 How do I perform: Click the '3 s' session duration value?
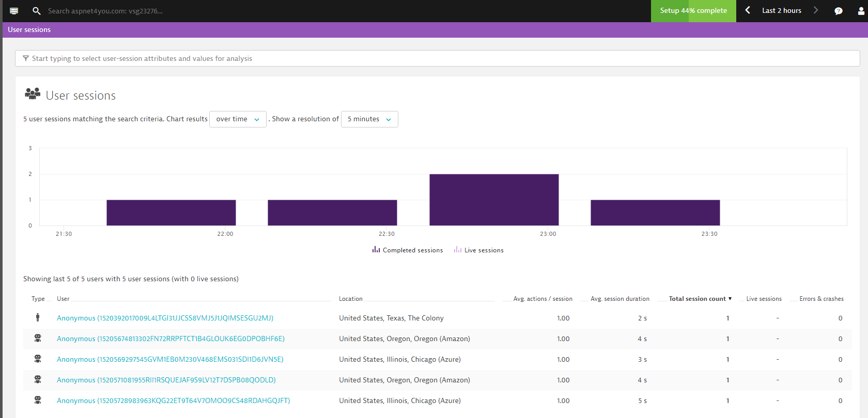642,360
